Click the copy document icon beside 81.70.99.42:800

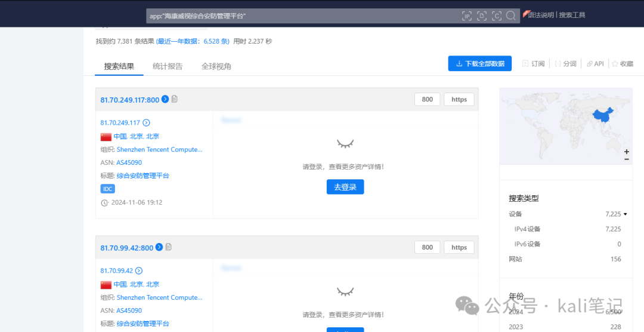168,247
